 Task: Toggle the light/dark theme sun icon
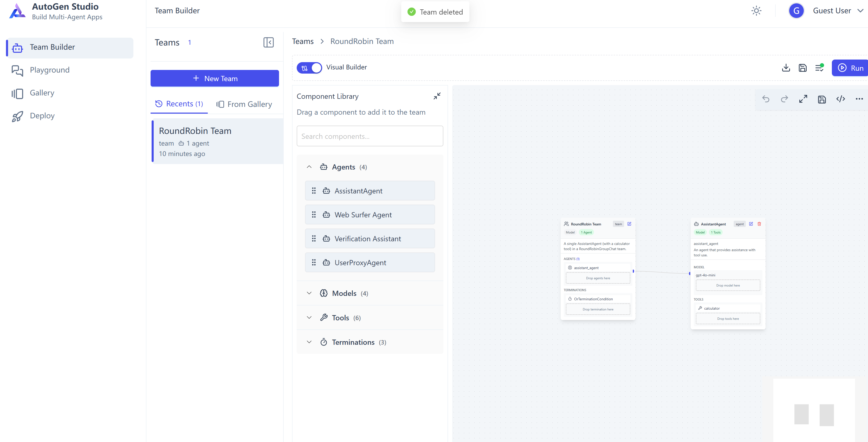click(756, 11)
